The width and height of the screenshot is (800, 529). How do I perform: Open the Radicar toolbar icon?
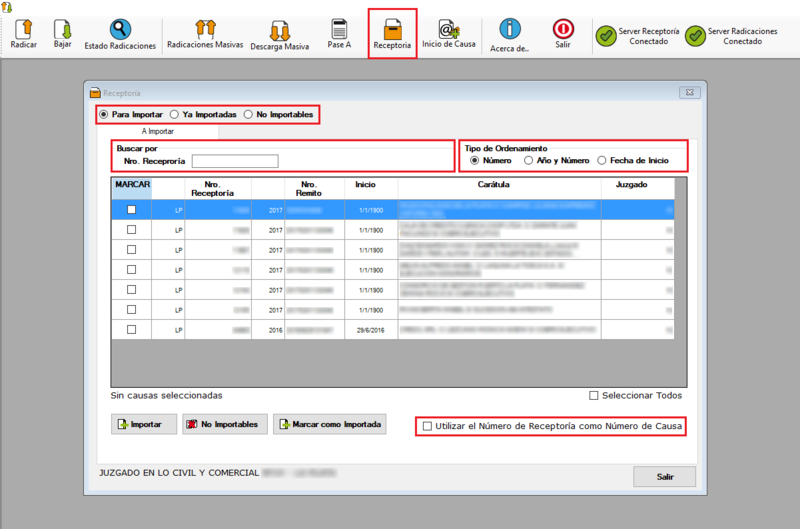[x=23, y=30]
